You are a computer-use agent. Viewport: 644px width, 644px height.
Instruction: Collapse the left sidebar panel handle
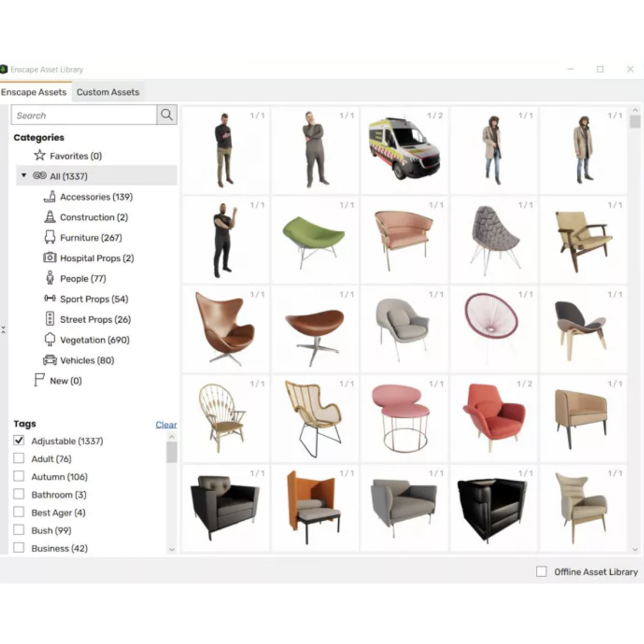(x=3, y=330)
